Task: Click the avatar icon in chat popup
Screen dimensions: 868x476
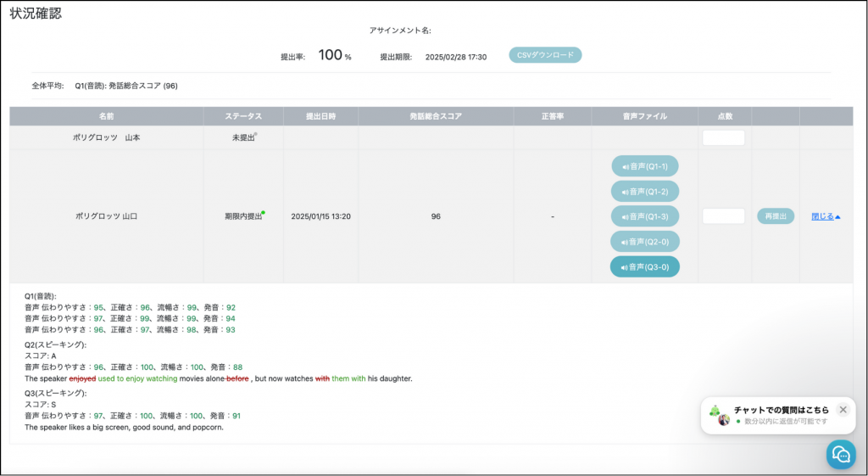Action: pos(723,420)
